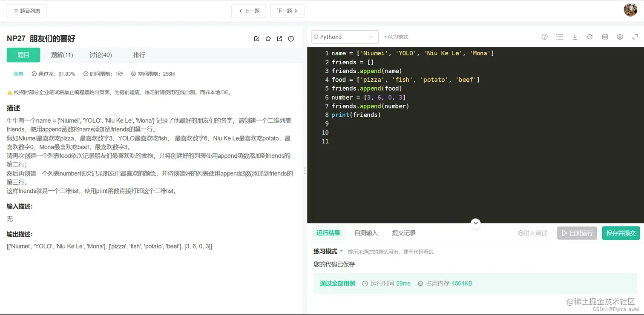644x315 pixels.
Task: Open the code list outline icon
Action: coord(560,37)
